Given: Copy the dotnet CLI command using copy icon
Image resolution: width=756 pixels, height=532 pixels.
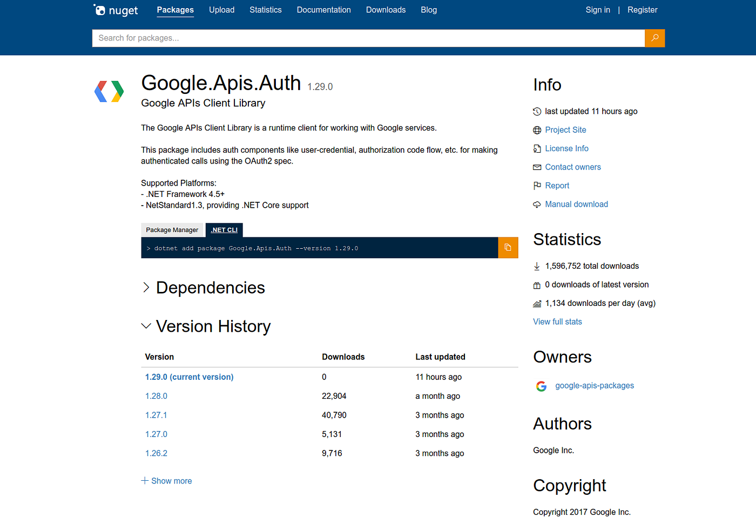Looking at the screenshot, I should (508, 247).
